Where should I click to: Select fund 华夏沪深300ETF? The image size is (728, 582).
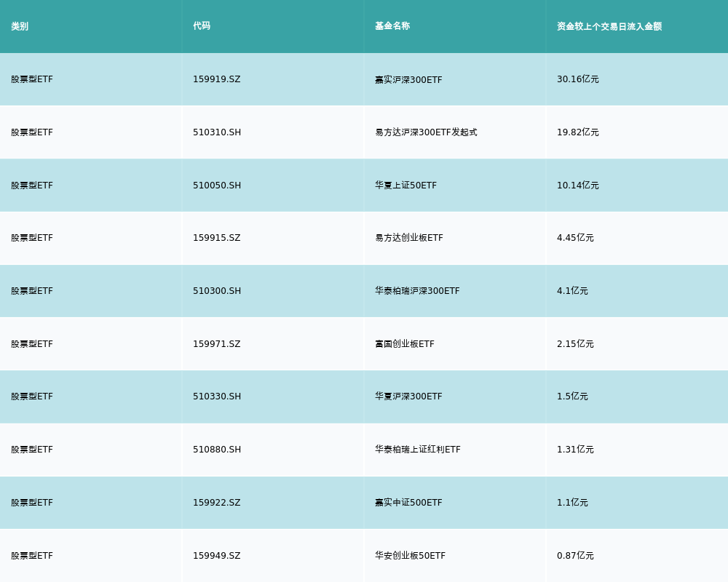[x=408, y=396]
